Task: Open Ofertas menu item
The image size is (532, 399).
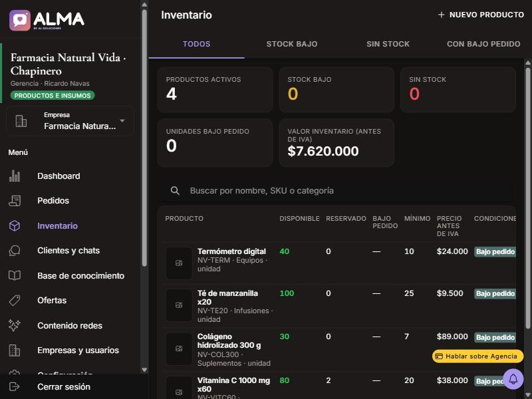Action: click(70, 301)
